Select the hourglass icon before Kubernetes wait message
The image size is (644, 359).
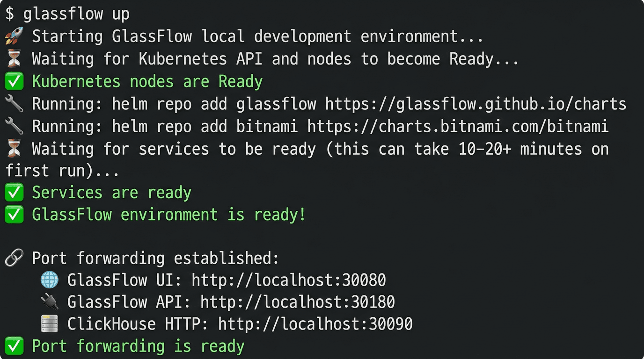pyautogui.click(x=13, y=59)
